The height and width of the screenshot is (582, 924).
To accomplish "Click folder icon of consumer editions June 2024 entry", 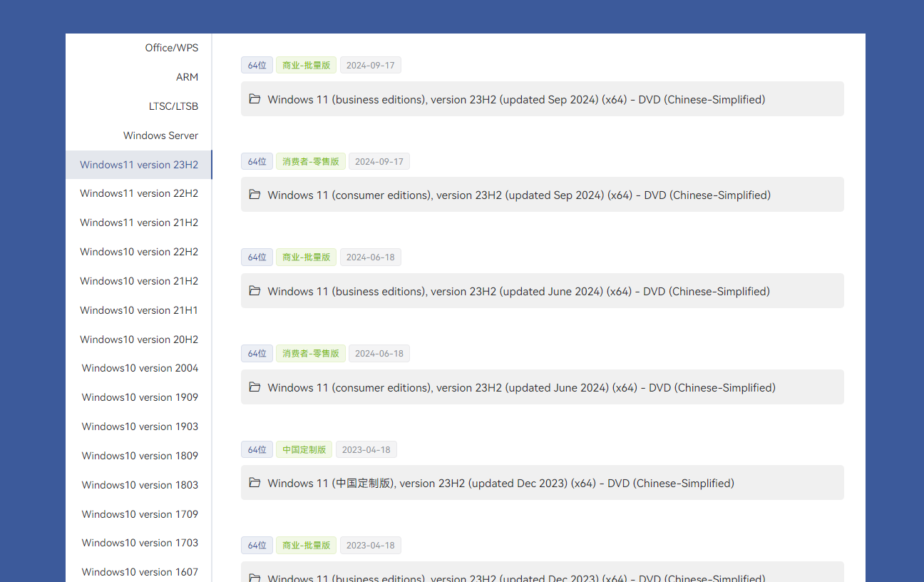I will click(255, 387).
